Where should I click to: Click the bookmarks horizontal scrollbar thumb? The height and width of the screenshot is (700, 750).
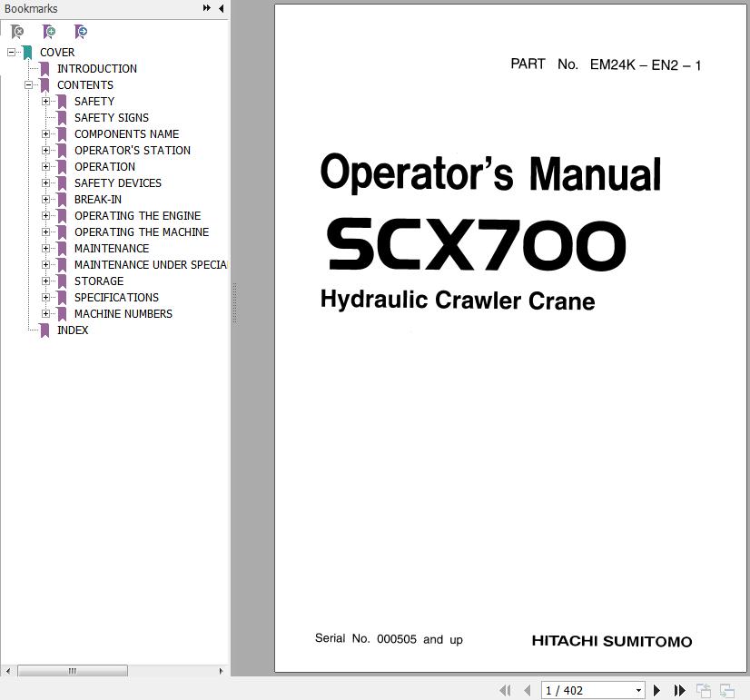pyautogui.click(x=73, y=671)
